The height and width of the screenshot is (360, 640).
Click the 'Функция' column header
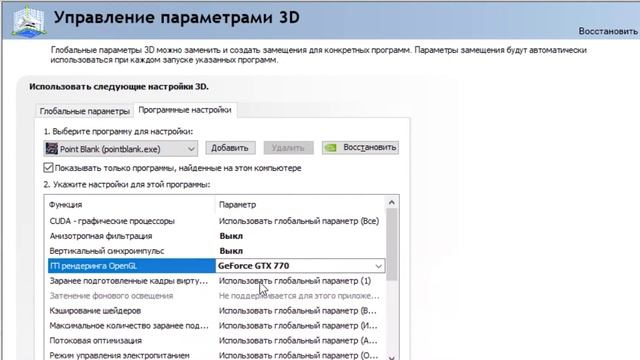point(66,205)
